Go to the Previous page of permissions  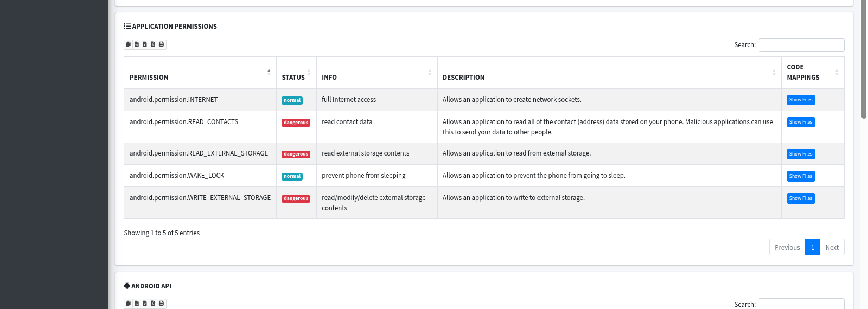tap(787, 247)
